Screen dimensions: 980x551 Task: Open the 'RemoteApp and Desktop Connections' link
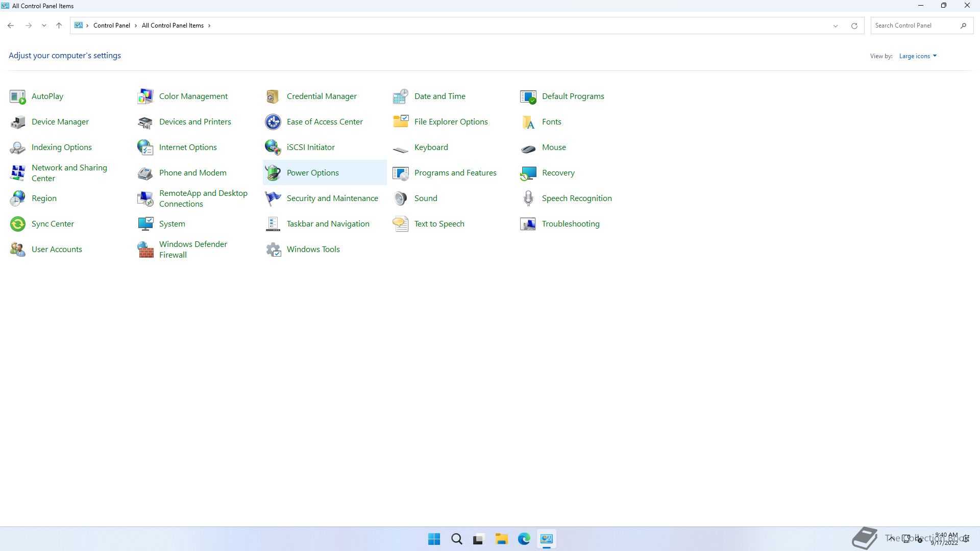(203, 198)
